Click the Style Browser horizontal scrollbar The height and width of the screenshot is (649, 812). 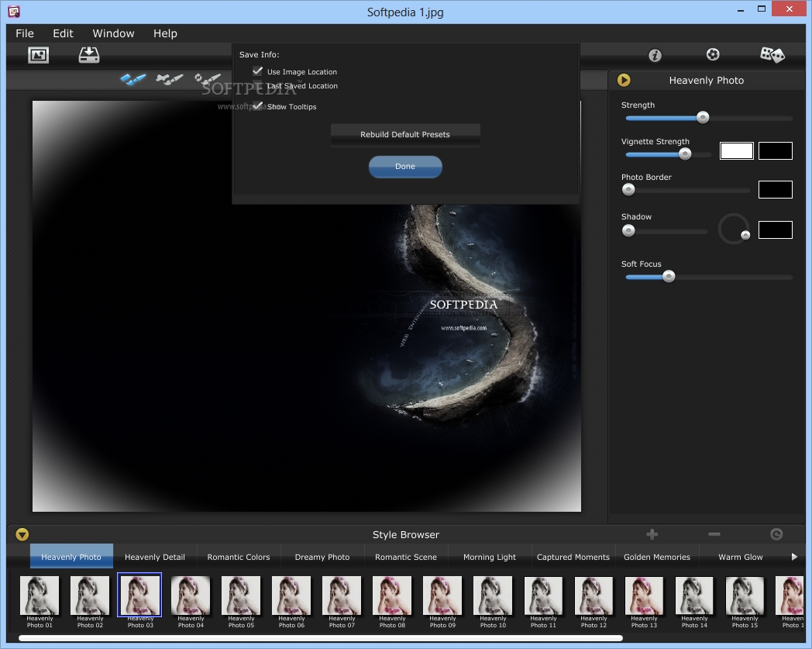[321, 638]
